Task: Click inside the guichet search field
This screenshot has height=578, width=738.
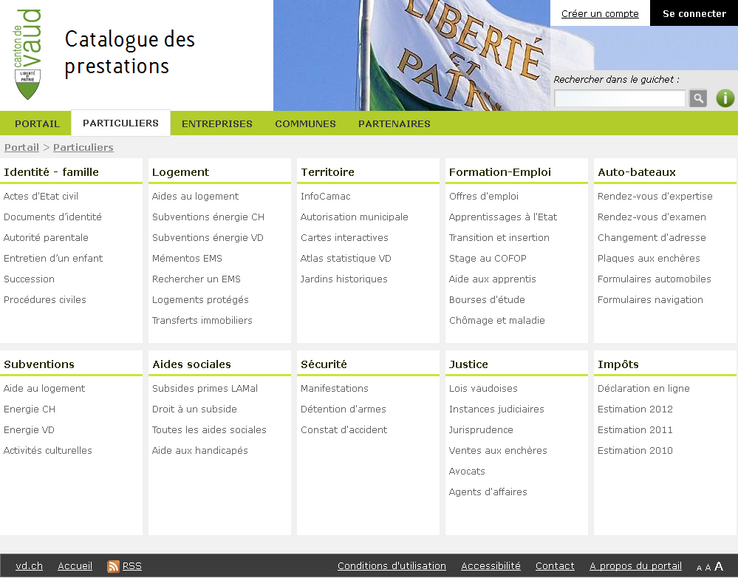Action: [620, 98]
